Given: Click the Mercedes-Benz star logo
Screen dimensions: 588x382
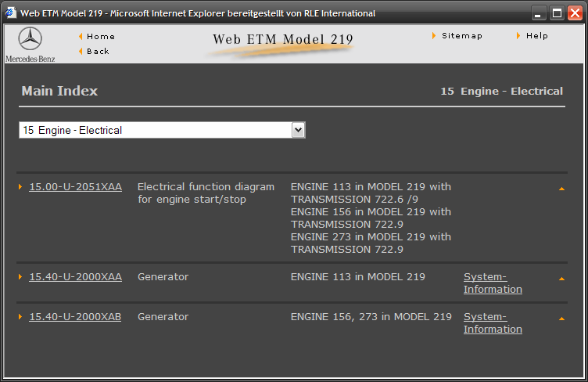Looking at the screenshot, I should pos(30,40).
